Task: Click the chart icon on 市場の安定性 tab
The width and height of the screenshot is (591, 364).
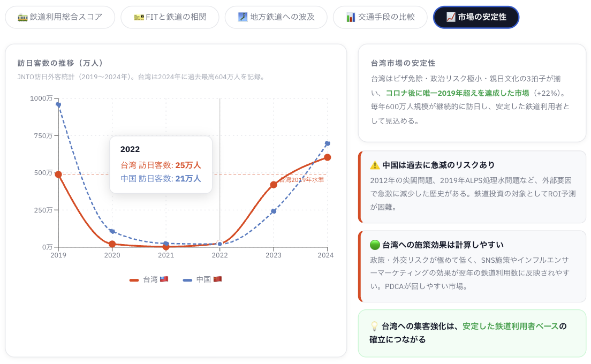Action: 451,17
